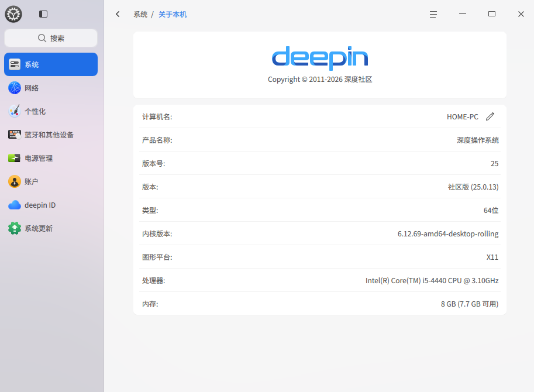Click the X11 graphics platform value
Image resolution: width=534 pixels, height=392 pixels.
coord(492,257)
